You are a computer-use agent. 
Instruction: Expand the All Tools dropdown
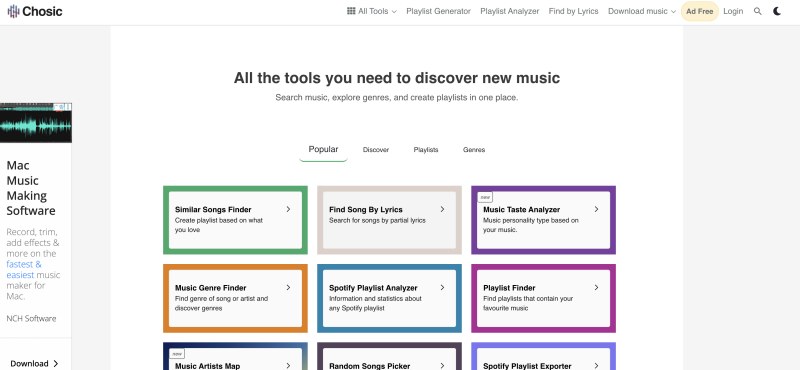click(371, 11)
